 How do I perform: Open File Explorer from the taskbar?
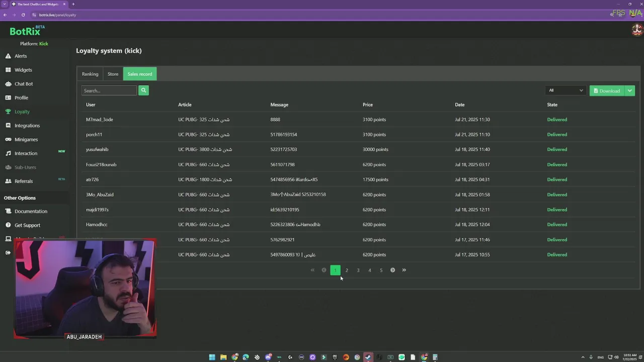[223, 357]
